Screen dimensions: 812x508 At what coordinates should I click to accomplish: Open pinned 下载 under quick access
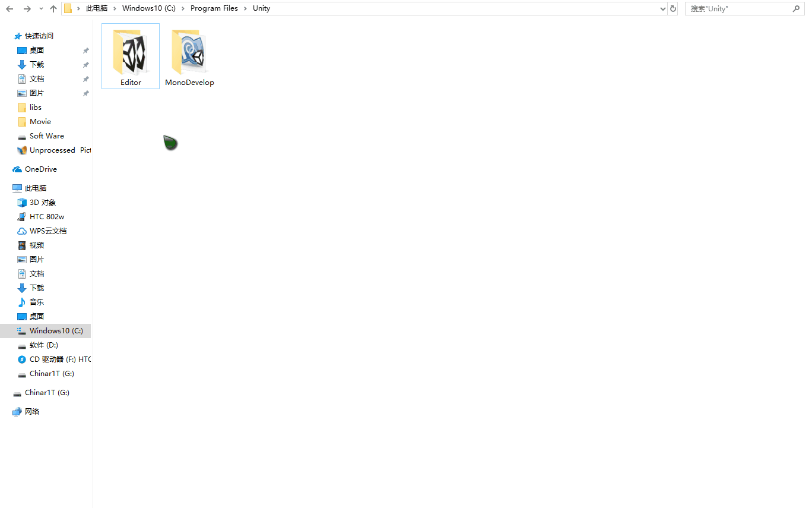click(37, 65)
